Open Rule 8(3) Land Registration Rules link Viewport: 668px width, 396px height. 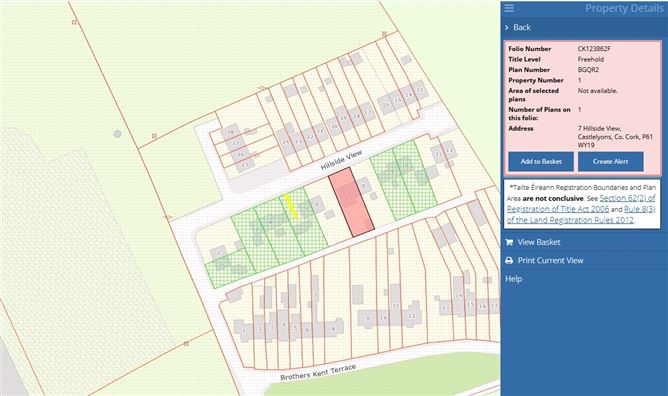[581, 215]
